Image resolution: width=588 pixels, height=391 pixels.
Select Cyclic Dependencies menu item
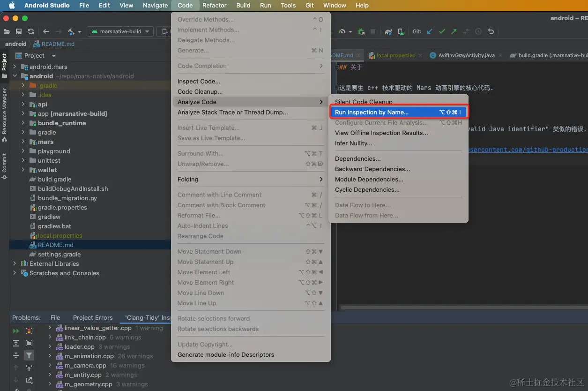[x=398, y=189]
